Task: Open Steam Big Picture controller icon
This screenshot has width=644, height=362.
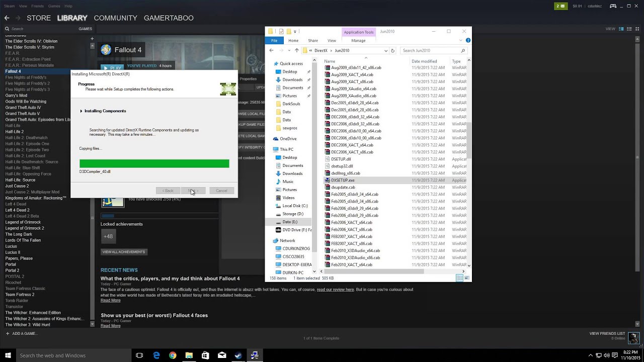Action: [x=613, y=6]
